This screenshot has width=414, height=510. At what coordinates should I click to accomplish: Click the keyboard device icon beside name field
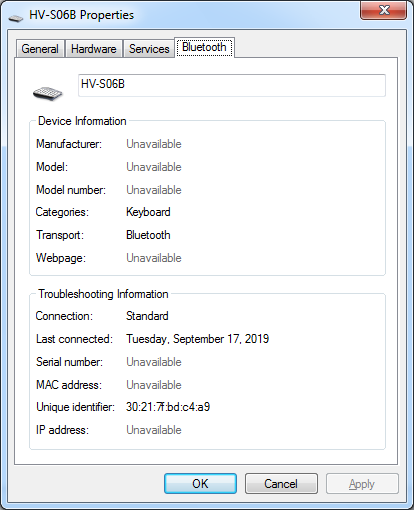(x=48, y=93)
